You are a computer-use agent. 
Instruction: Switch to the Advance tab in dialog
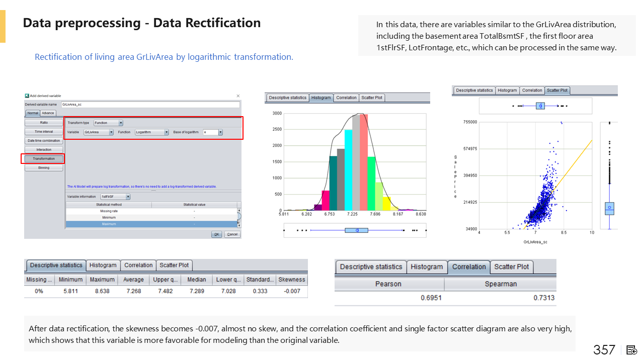click(48, 113)
